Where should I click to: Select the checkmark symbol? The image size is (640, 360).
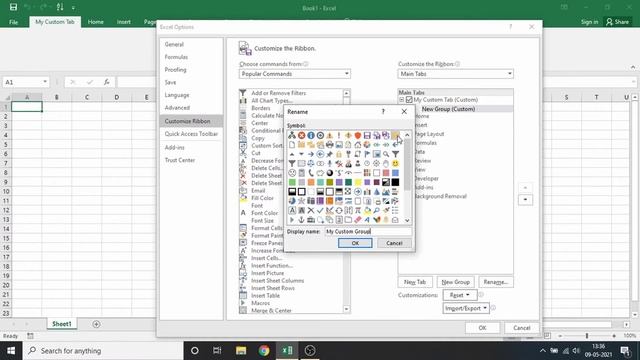(320, 210)
